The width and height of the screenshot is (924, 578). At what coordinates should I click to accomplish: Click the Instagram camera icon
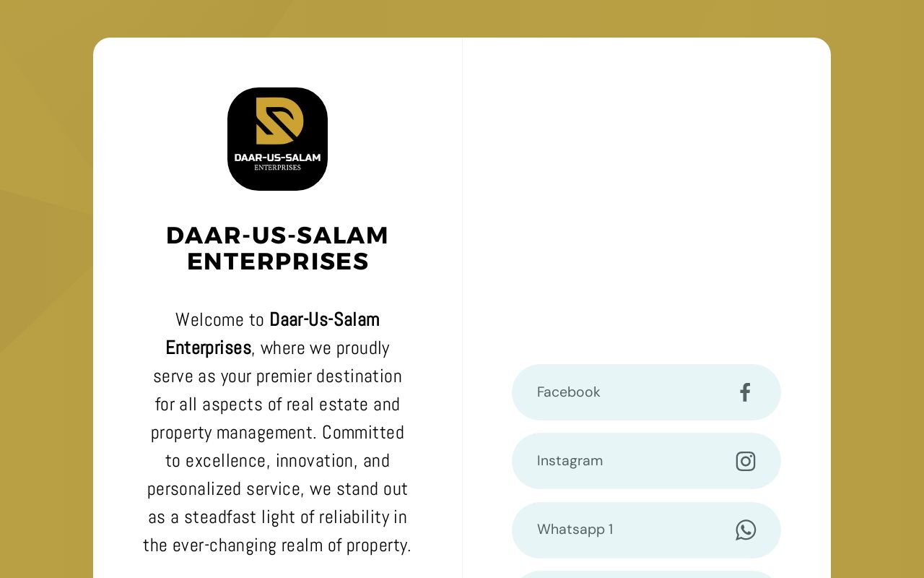746,461
